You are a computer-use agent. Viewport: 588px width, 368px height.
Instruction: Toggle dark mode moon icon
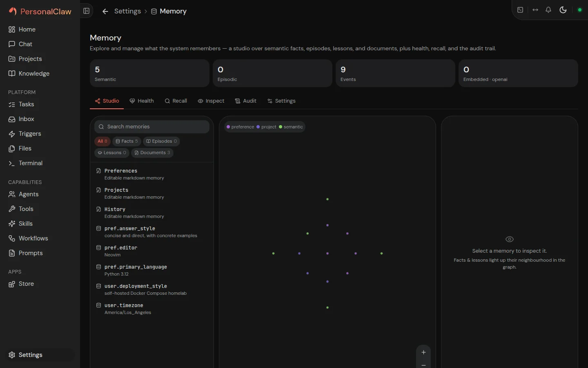[x=563, y=10]
